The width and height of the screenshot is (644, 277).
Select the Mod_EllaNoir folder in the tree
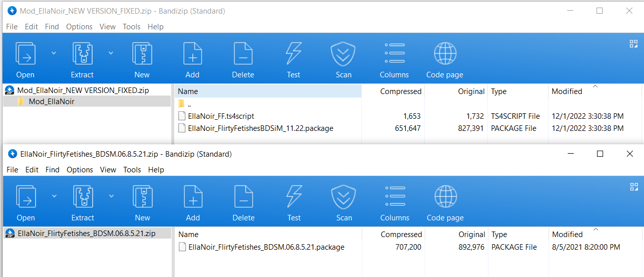point(51,102)
